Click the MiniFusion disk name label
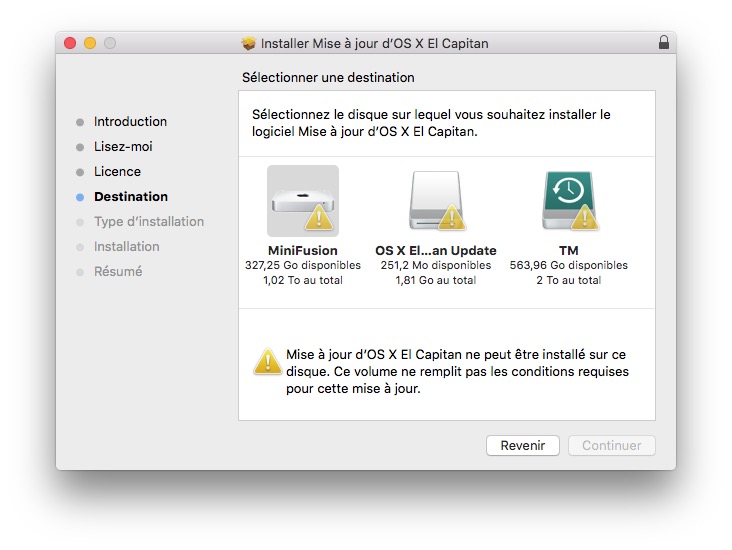The height and width of the screenshot is (550, 732). tap(303, 251)
